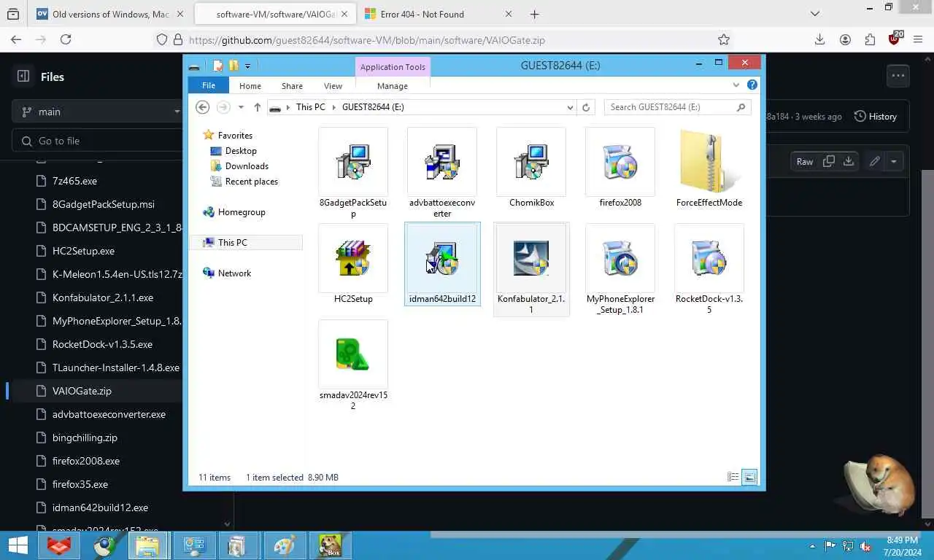
Task: Open Paint from the taskbar
Action: 284,545
